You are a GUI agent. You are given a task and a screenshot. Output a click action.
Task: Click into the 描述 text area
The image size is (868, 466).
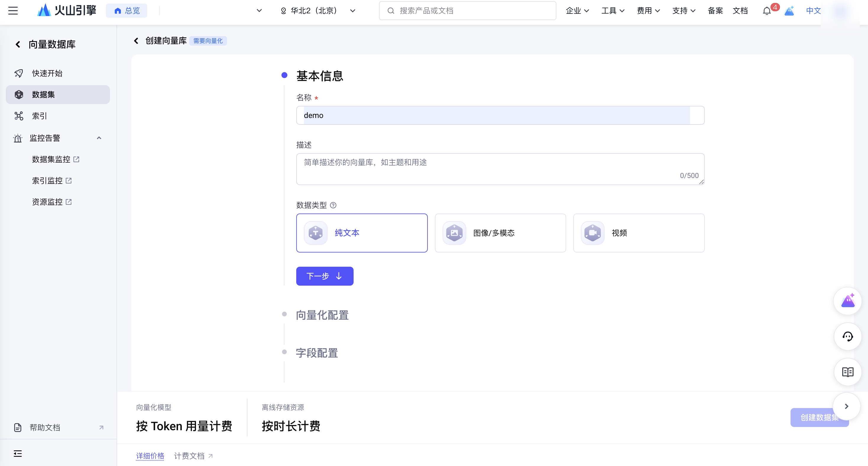[500, 169]
